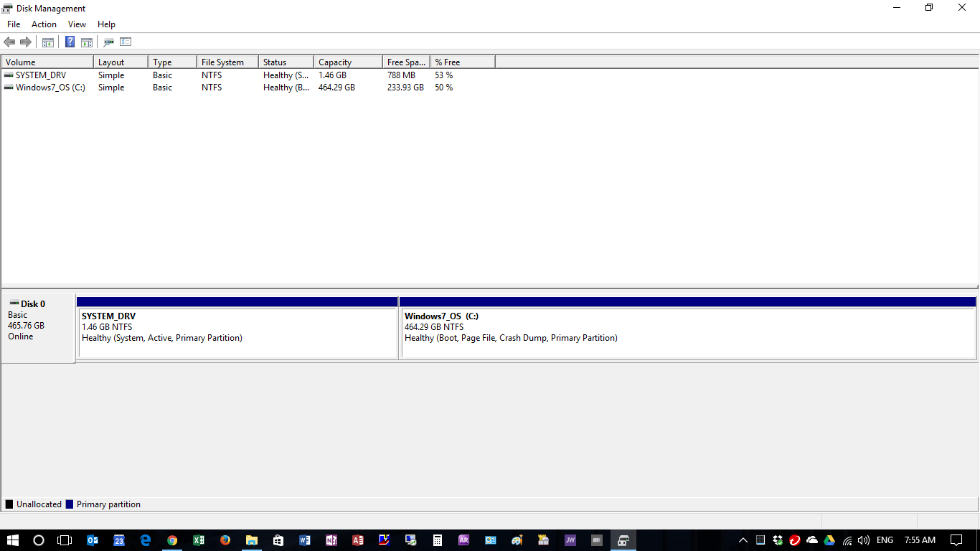Click the Forward arrow in the toolbar

click(26, 42)
